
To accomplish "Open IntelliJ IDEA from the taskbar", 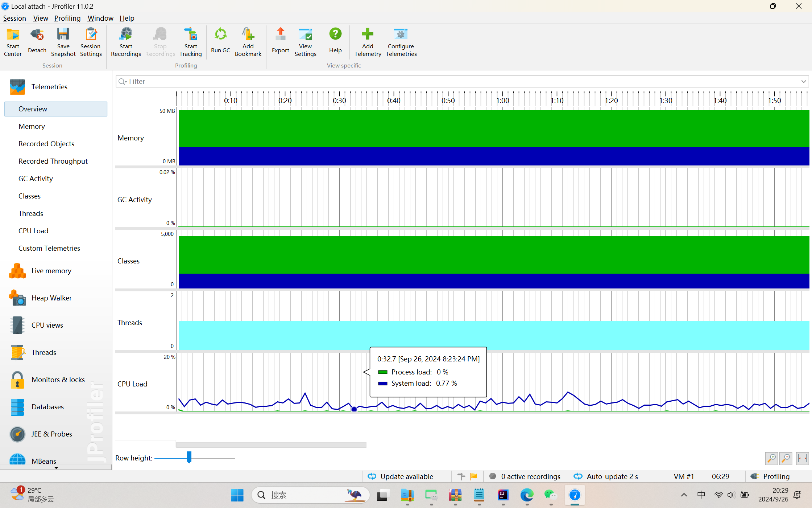I will [503, 495].
